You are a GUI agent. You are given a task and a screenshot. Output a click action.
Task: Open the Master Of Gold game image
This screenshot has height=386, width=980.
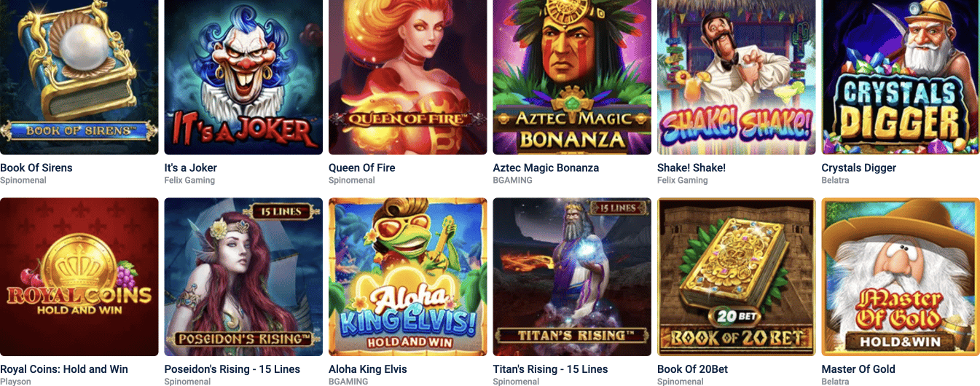click(901, 277)
